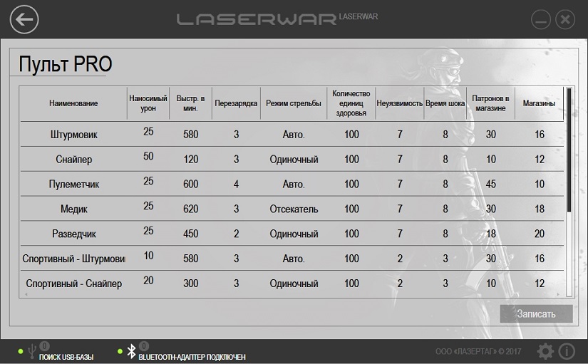This screenshot has height=364, width=588.
Task: Click Штурмовик health value 100
Action: pyautogui.click(x=351, y=135)
